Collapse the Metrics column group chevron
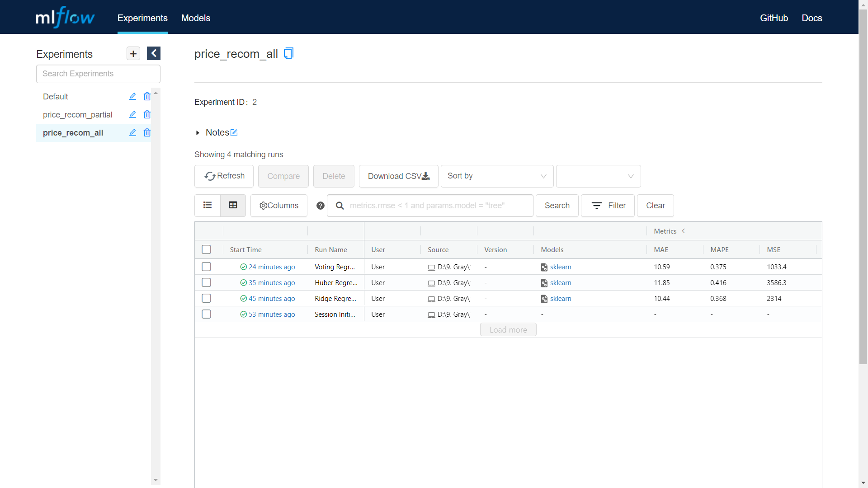 click(x=684, y=231)
